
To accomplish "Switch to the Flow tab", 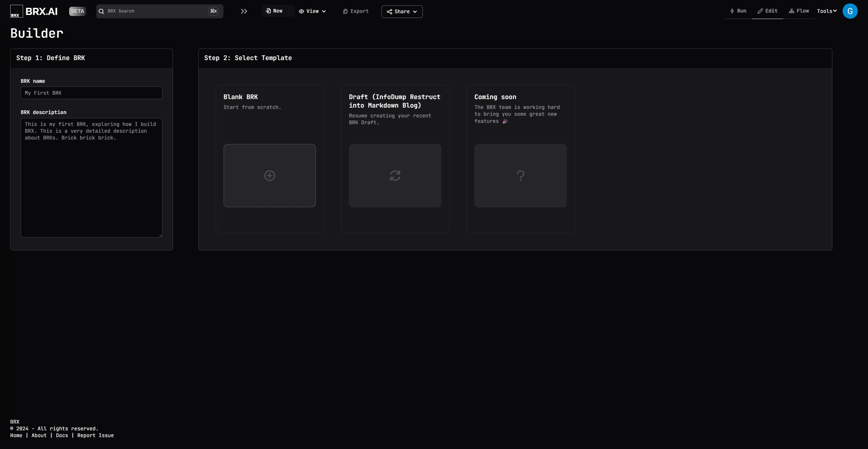I will point(799,11).
